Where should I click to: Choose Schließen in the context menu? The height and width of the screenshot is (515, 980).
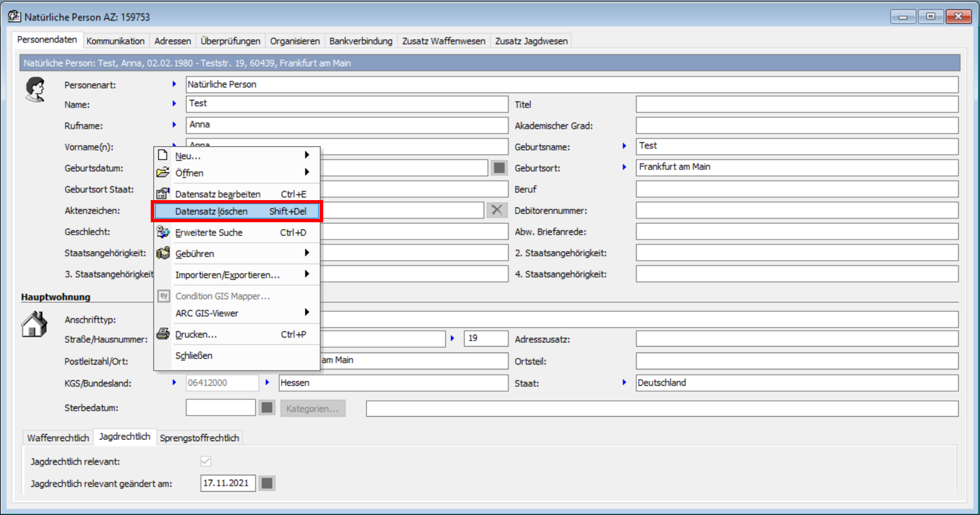[194, 356]
